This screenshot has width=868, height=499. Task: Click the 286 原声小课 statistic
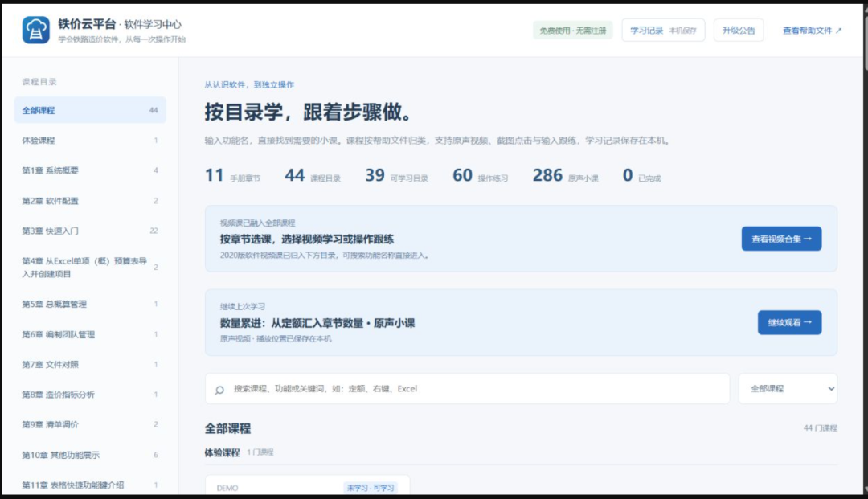(x=565, y=175)
